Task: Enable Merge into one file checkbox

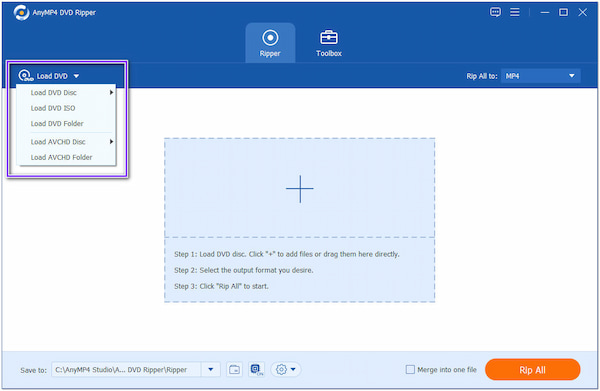Action: pyautogui.click(x=410, y=370)
